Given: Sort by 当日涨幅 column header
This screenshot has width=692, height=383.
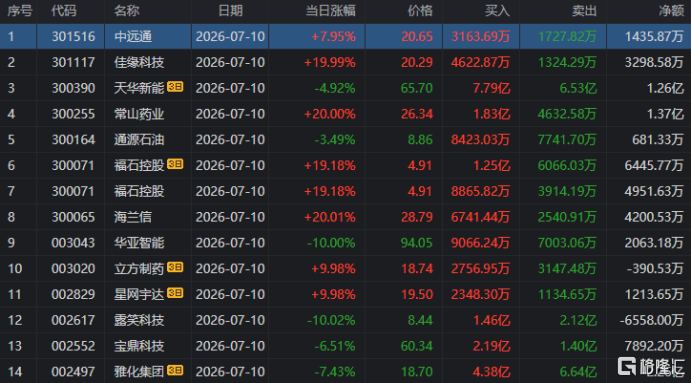Looking at the screenshot, I should [331, 11].
